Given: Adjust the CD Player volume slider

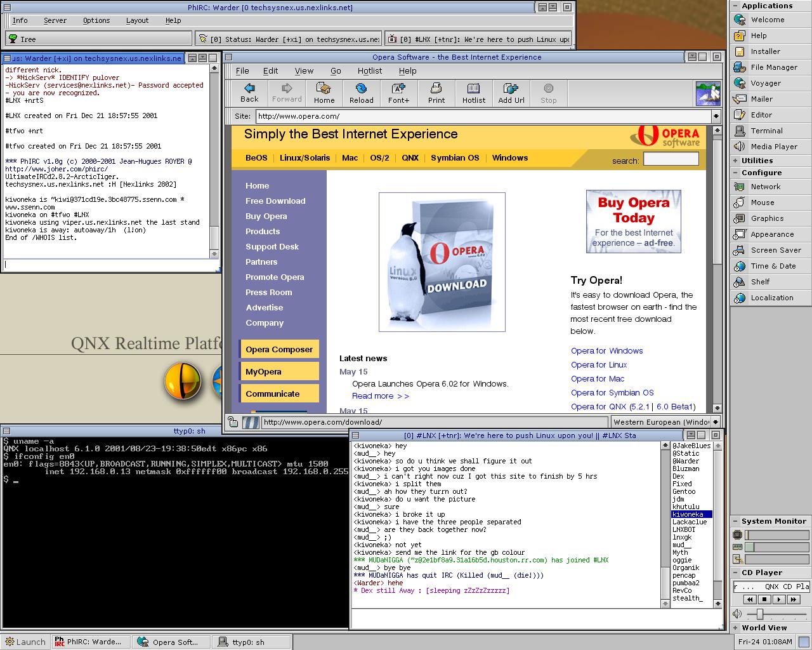Looking at the screenshot, I should [x=759, y=614].
